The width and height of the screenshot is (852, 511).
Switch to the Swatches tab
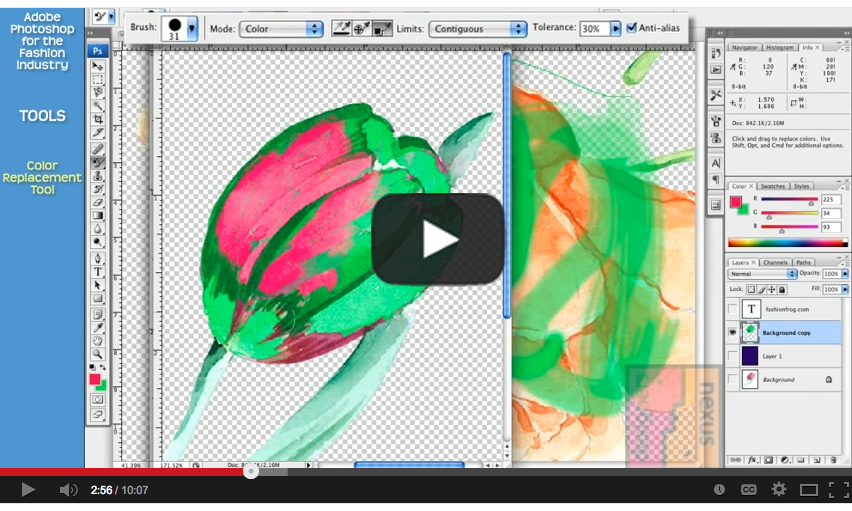[772, 186]
